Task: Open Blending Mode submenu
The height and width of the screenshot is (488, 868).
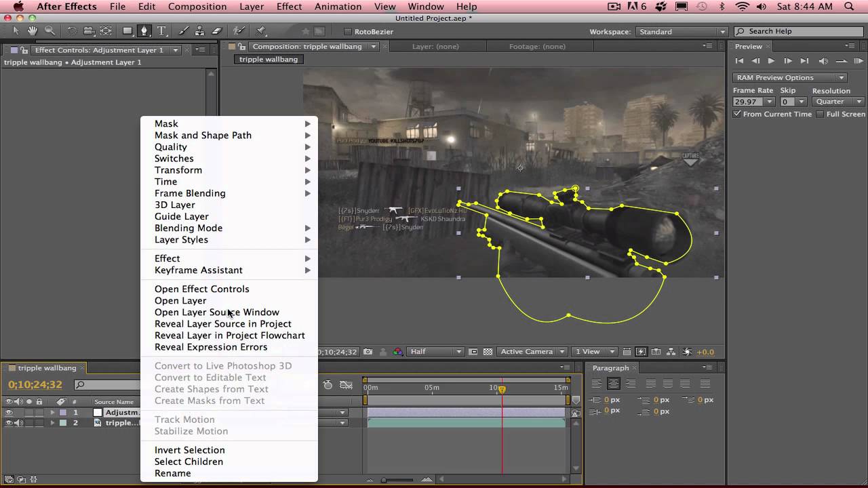Action: pos(229,228)
